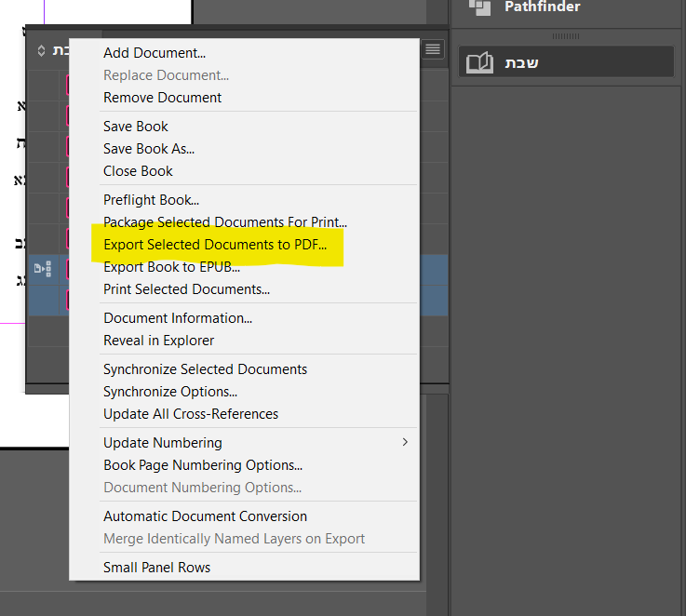Open Preflight Book… dialog
Viewport: 686px width, 616px height.
tap(244, 200)
